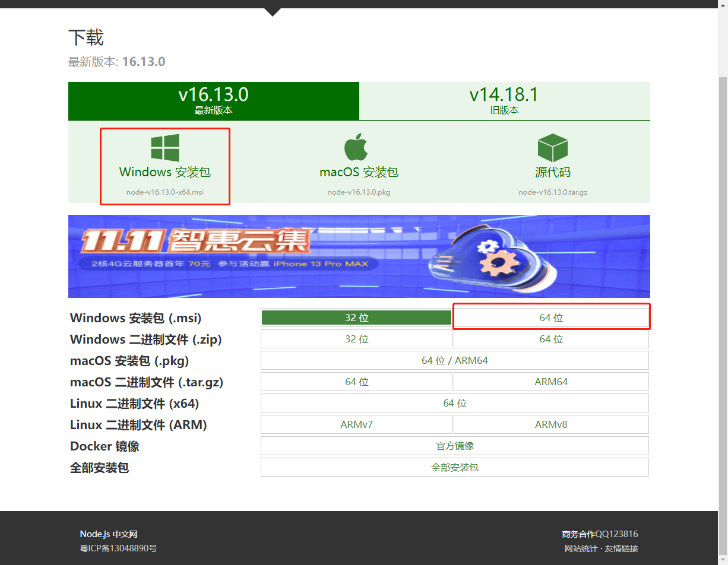728x565 pixels.
Task: Click the 全部安装包 download link
Action: coord(455,467)
